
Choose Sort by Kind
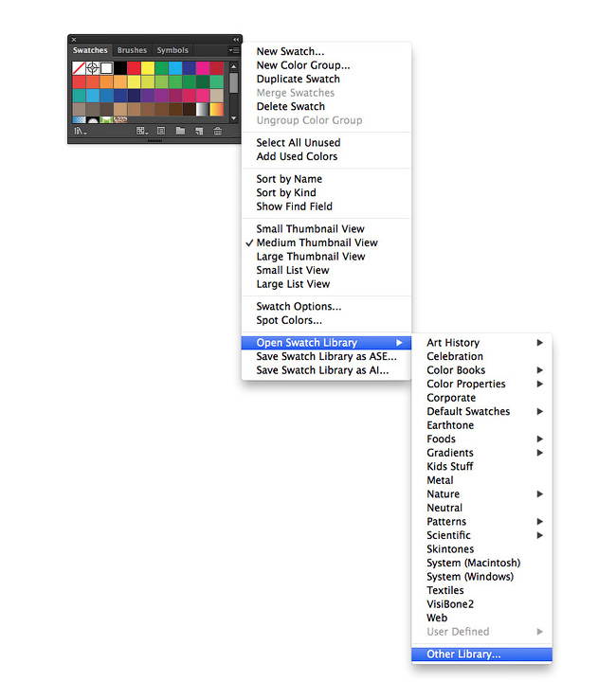tap(326, 192)
